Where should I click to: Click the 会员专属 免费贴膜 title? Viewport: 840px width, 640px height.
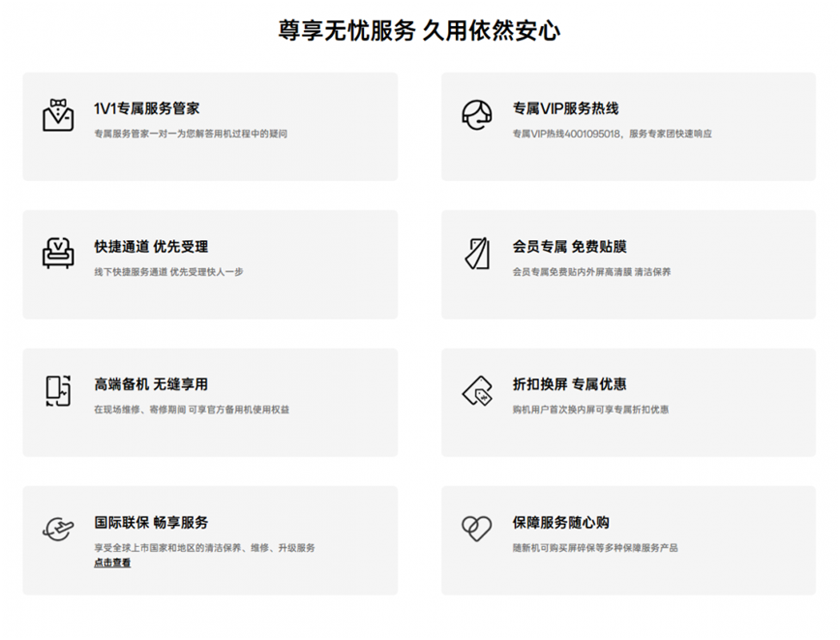[x=569, y=247]
